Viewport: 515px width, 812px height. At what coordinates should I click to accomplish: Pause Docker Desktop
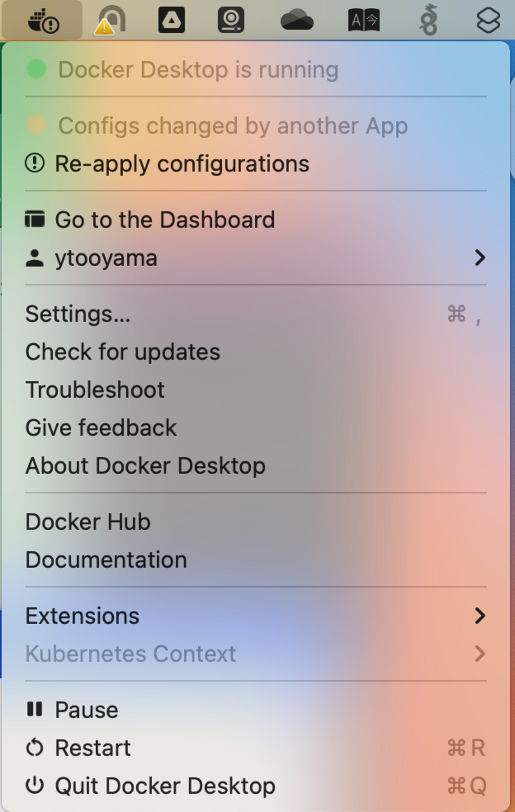[x=86, y=709]
